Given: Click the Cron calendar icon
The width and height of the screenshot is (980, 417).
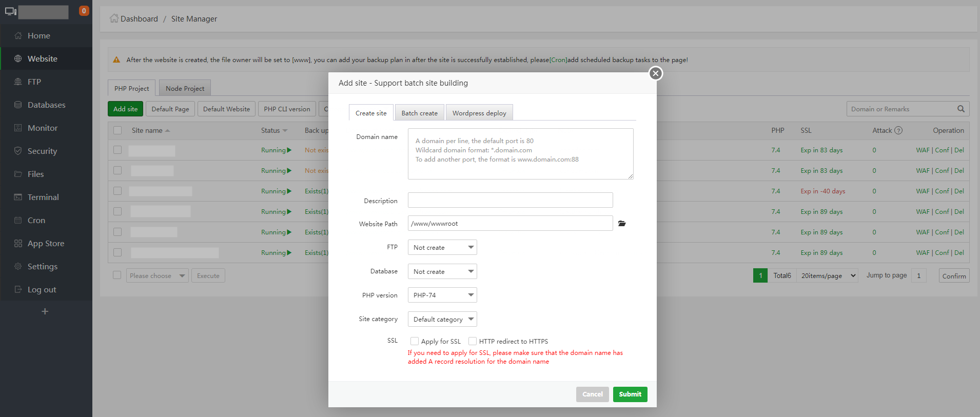Looking at the screenshot, I should (18, 221).
